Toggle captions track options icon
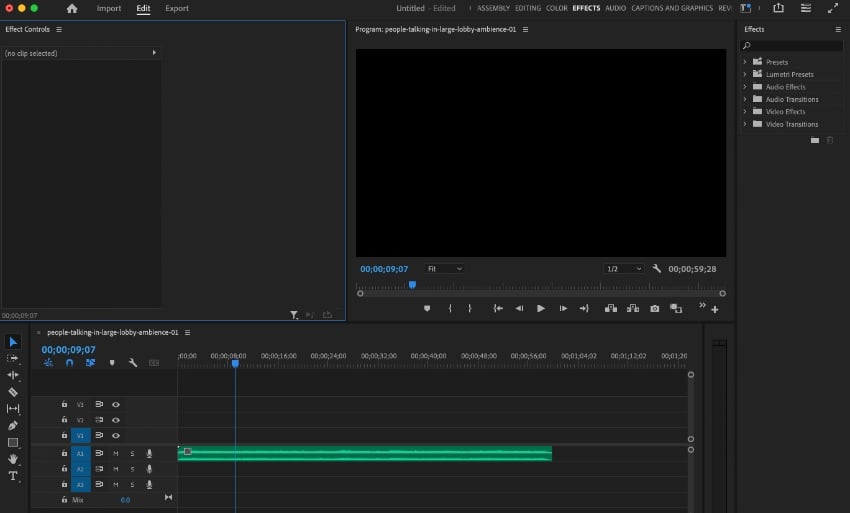This screenshot has width=850, height=513. coord(154,363)
